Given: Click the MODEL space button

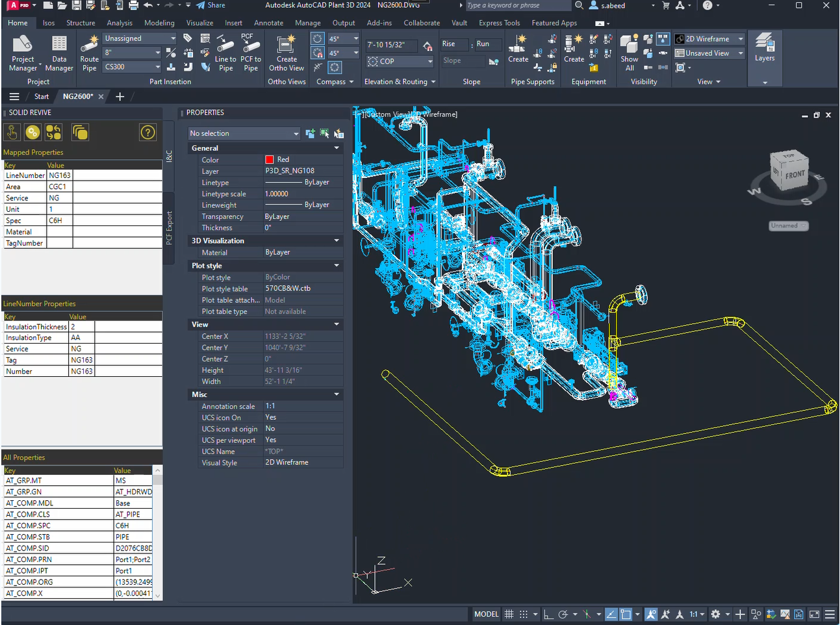Looking at the screenshot, I should 486,614.
